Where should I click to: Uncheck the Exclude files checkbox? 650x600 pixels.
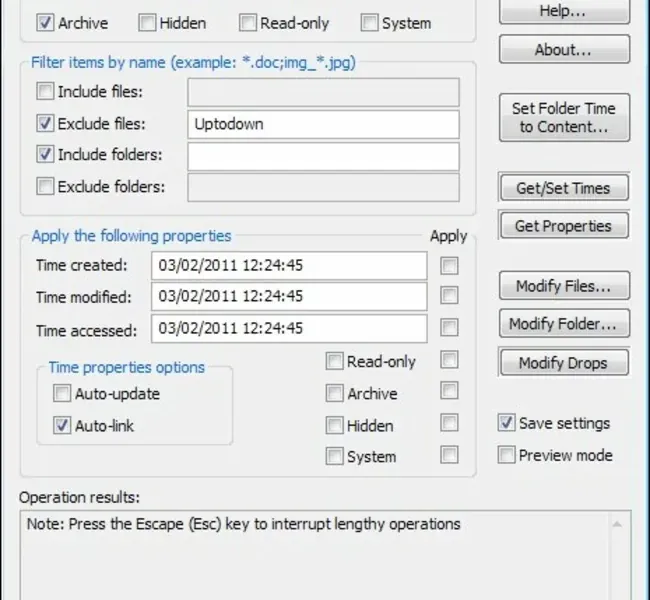pyautogui.click(x=46, y=125)
